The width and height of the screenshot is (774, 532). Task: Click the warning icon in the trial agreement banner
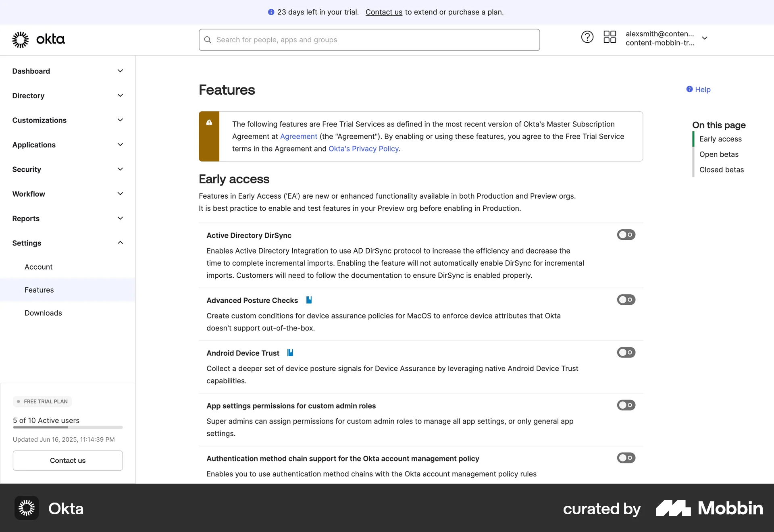(209, 123)
